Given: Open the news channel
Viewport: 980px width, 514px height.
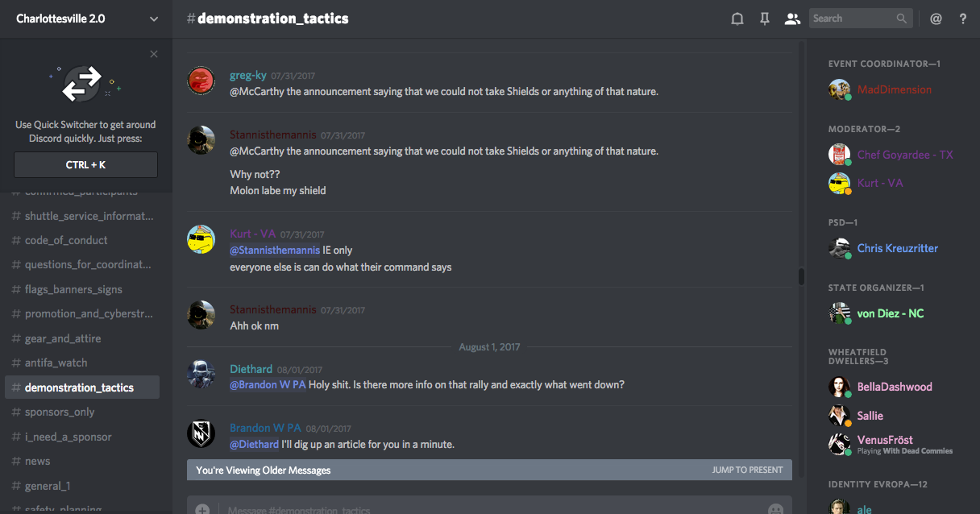Looking at the screenshot, I should [x=37, y=461].
